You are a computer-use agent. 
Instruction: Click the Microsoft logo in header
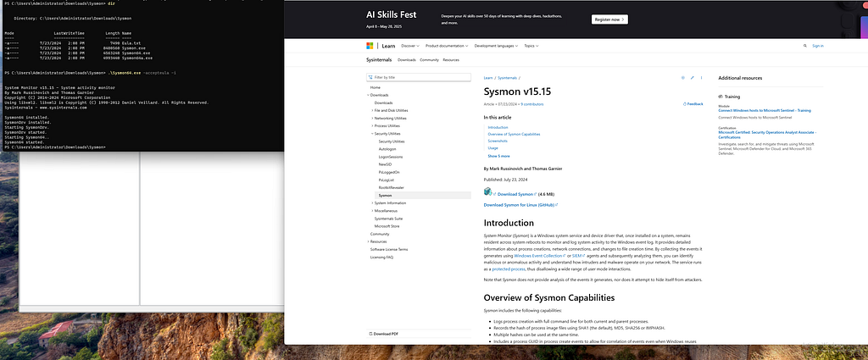[370, 46]
